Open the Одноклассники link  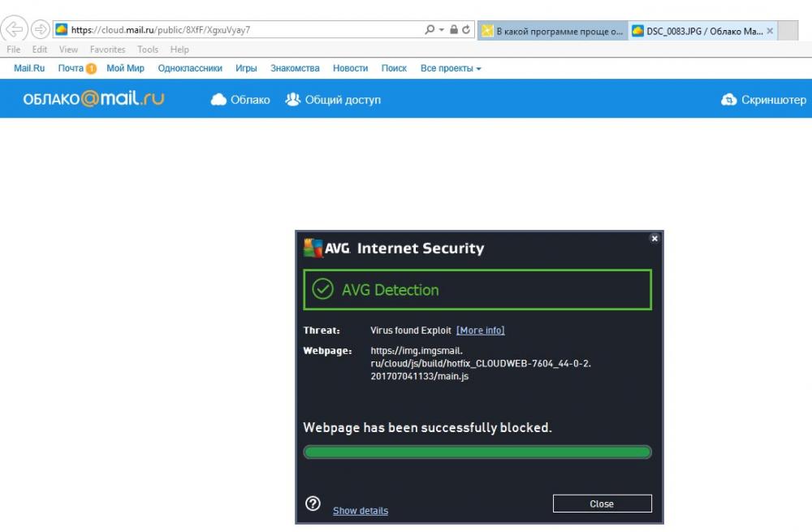click(190, 68)
